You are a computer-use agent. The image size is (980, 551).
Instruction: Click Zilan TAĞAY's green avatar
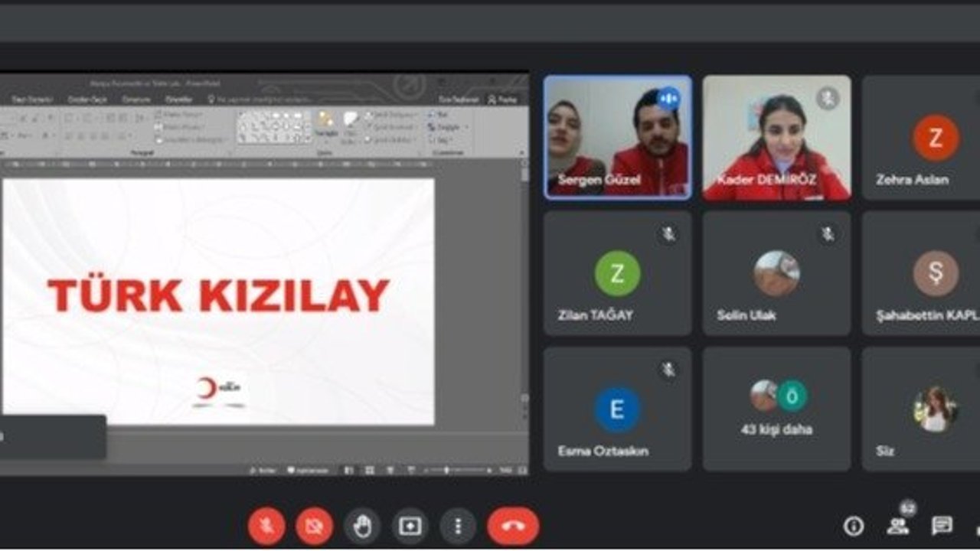pyautogui.click(x=617, y=273)
